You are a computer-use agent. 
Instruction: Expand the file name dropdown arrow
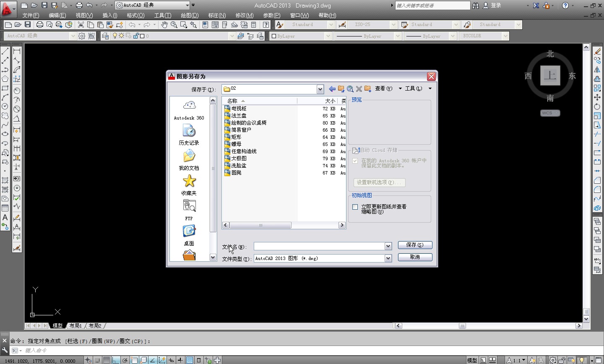tap(388, 247)
